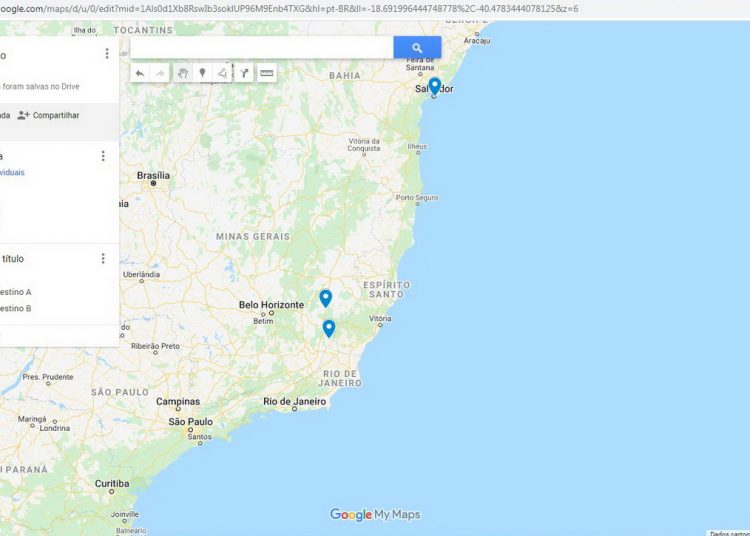Click Compartilhar to share the map
Viewport: 750px width, 536px height.
click(56, 115)
